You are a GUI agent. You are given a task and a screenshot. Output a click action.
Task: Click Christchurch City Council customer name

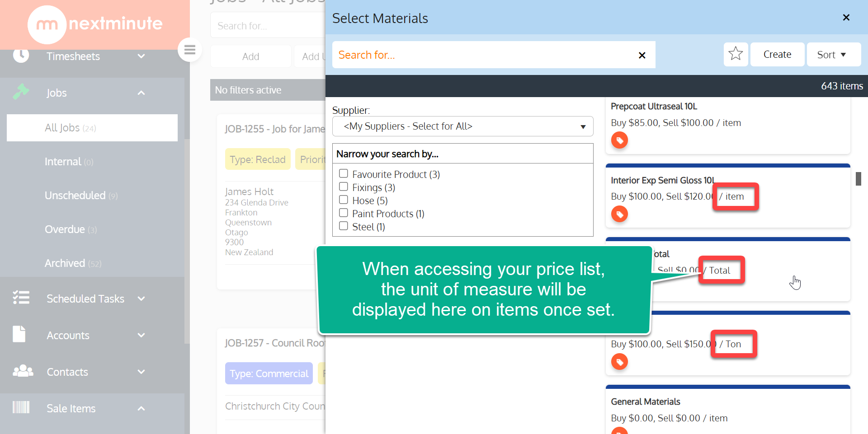[x=275, y=406]
